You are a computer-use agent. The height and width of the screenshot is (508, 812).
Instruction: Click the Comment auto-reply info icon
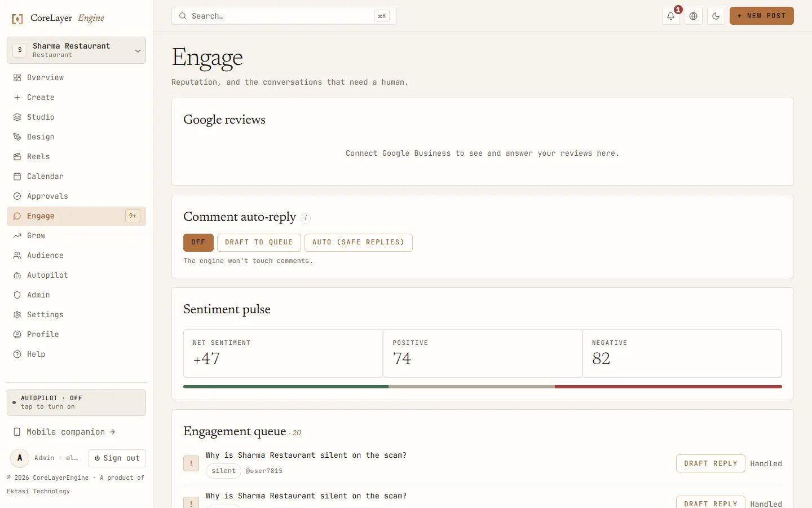(x=306, y=218)
